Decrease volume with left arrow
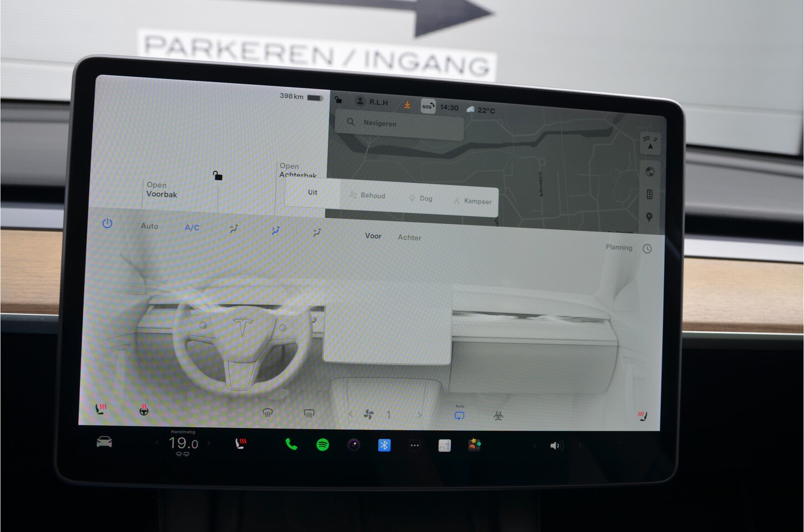 (x=535, y=445)
